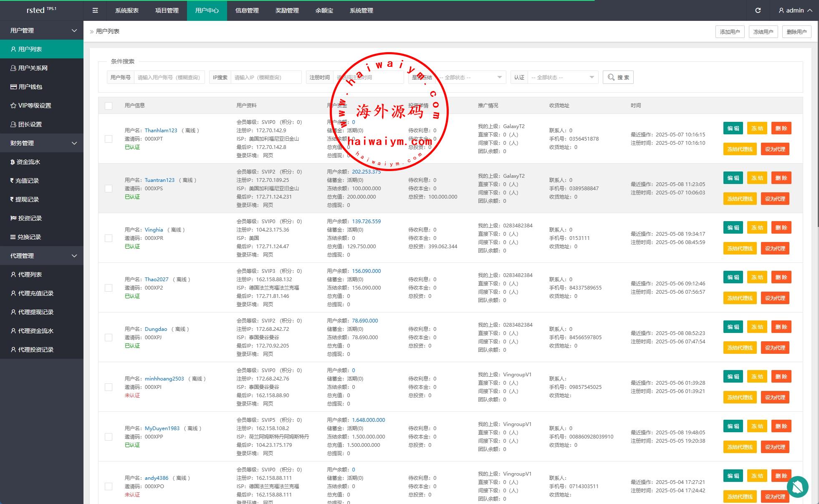Open 奖励管理 top menu tab
This screenshot has height=504, width=819.
pyautogui.click(x=287, y=10)
